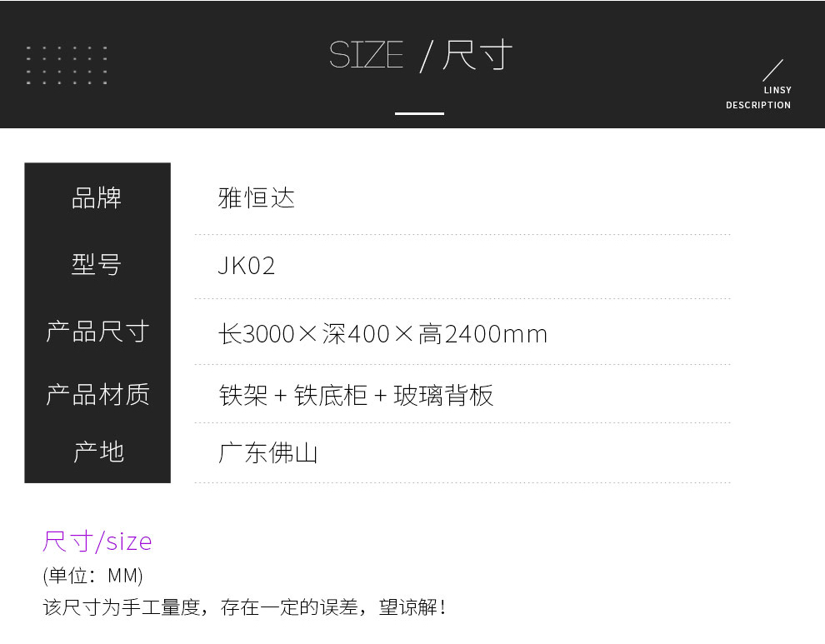Select the 型号 label cell
Image resolution: width=825 pixels, height=644 pixels.
(97, 265)
